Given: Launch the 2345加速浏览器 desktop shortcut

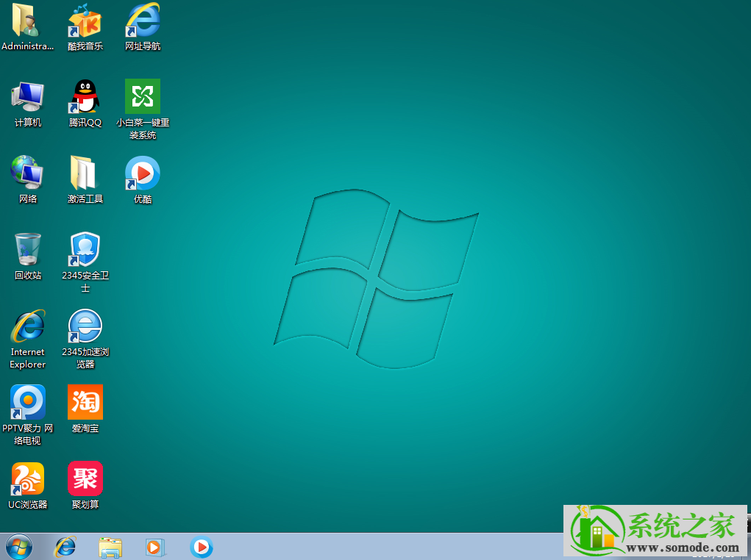Looking at the screenshot, I should pyautogui.click(x=85, y=326).
